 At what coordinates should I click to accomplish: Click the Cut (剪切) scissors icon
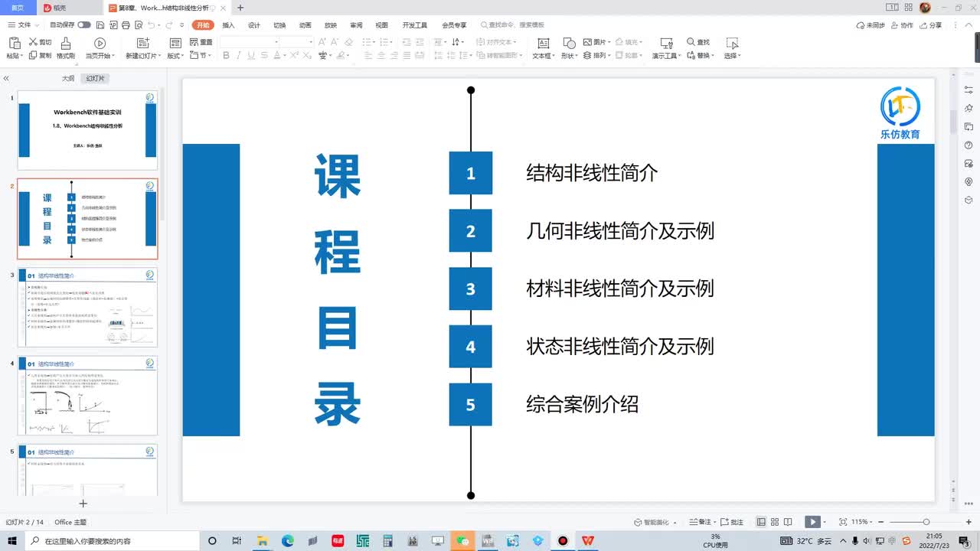pyautogui.click(x=34, y=43)
